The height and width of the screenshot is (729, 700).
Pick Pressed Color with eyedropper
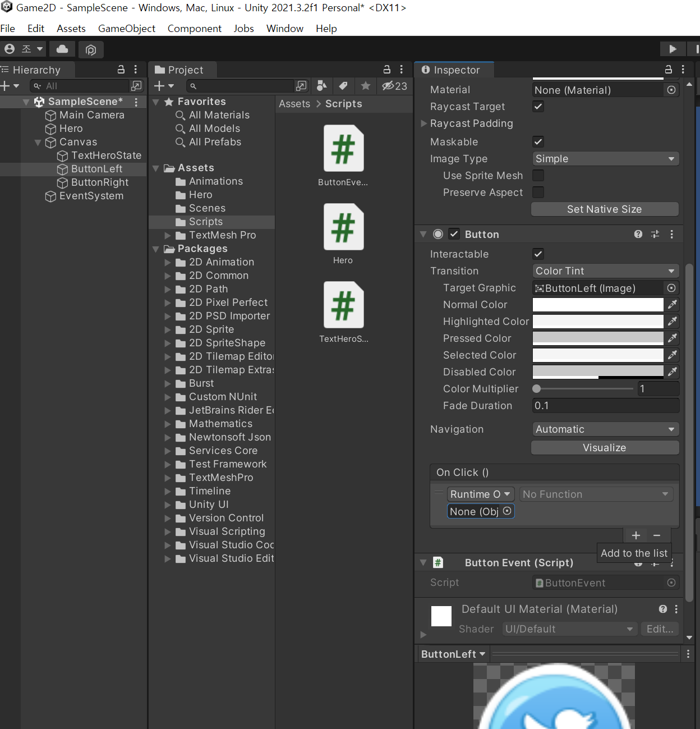(x=672, y=338)
